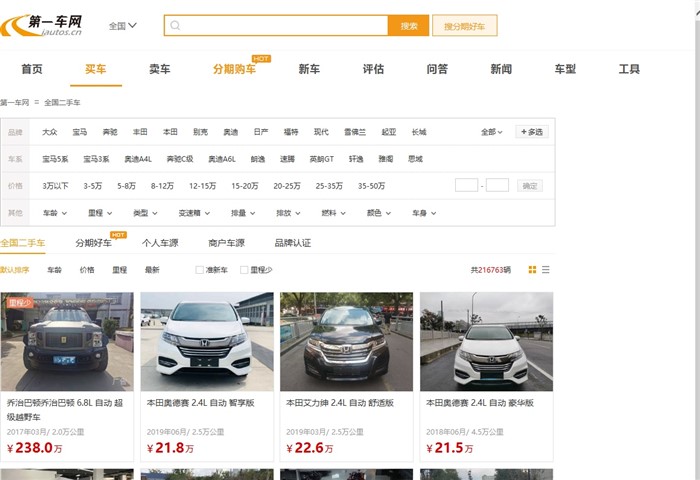
Task: Click the orange 搜索 button
Action: tap(408, 25)
